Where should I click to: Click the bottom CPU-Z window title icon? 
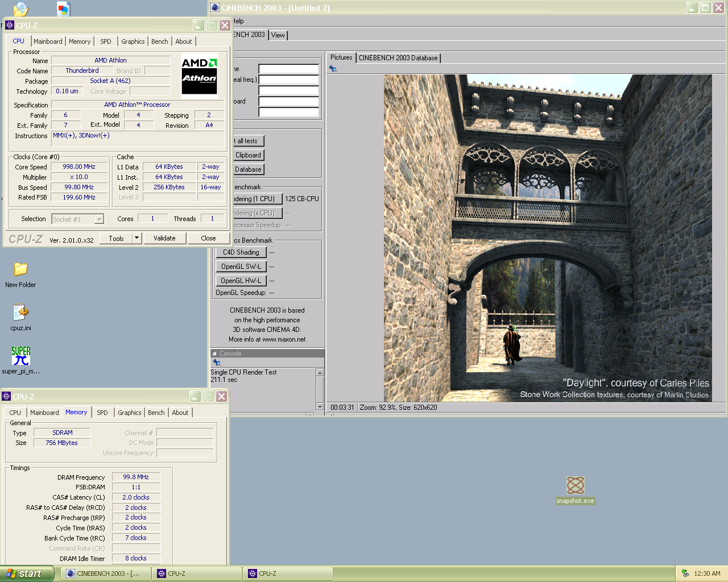point(7,397)
